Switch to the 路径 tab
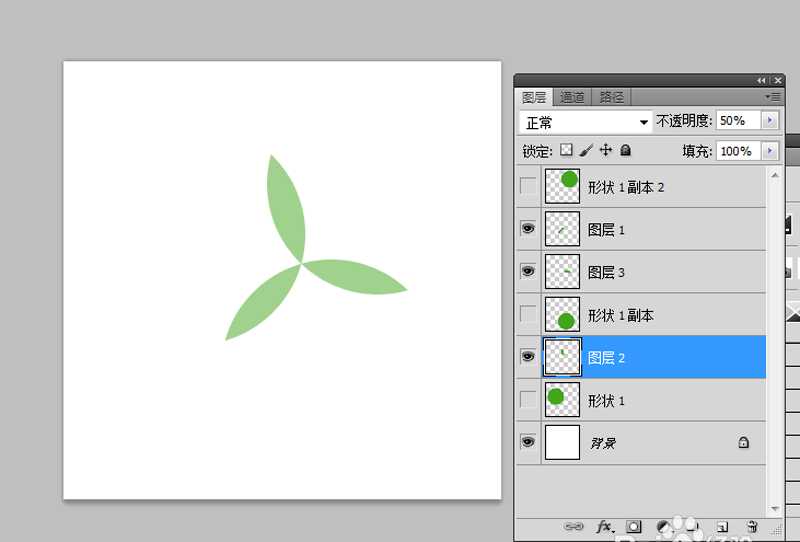800x542 pixels. point(611,97)
